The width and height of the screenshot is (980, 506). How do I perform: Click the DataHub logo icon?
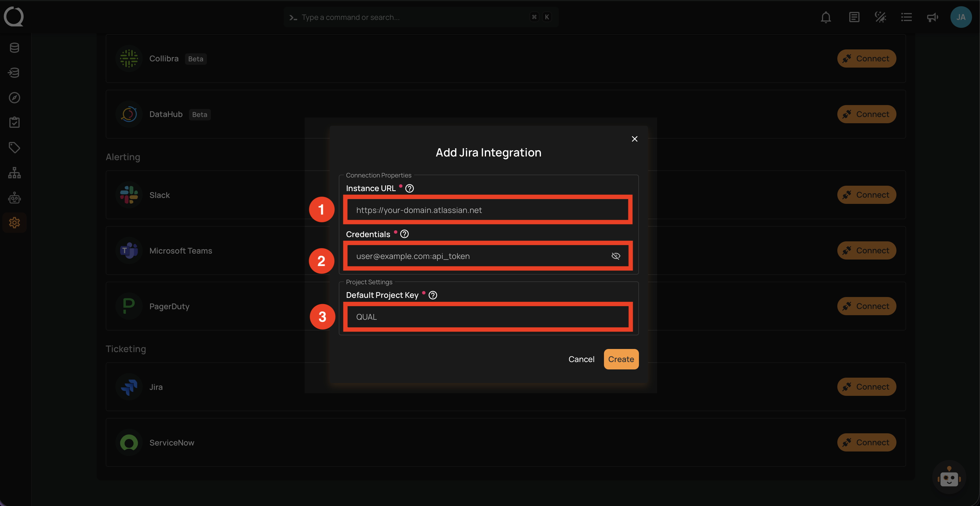pos(129,114)
